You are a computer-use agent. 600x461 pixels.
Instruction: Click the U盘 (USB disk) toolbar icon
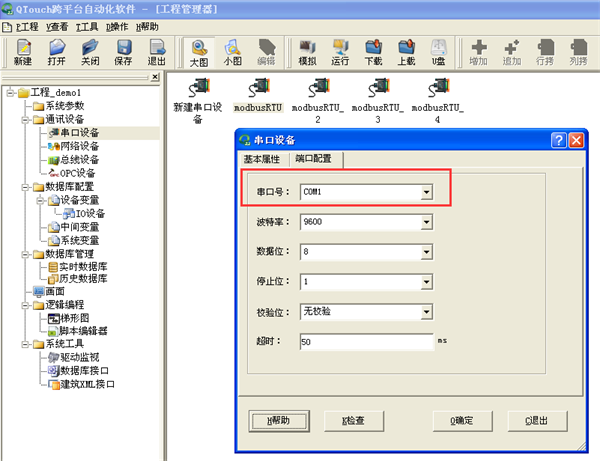(439, 52)
